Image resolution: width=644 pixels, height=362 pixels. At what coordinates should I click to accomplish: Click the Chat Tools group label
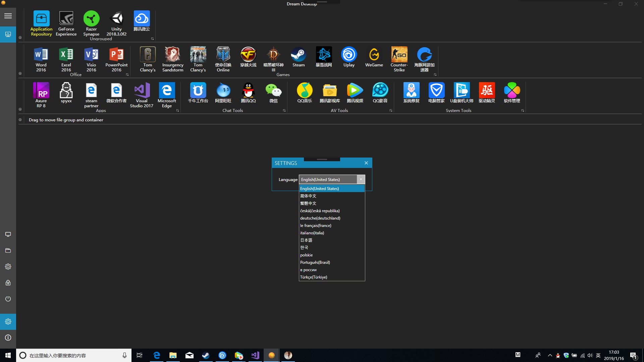233,111
